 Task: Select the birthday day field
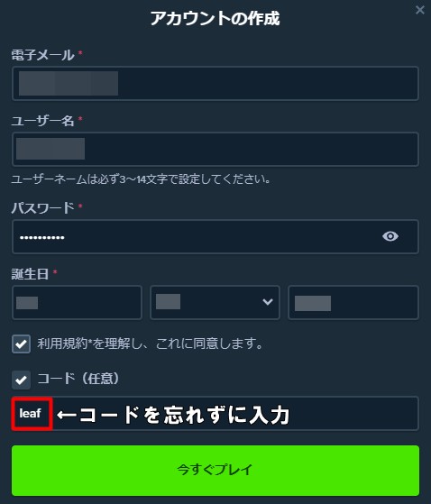[77, 302]
